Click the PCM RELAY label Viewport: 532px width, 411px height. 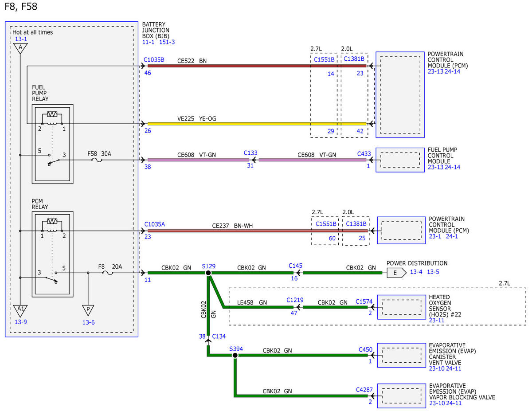point(40,204)
